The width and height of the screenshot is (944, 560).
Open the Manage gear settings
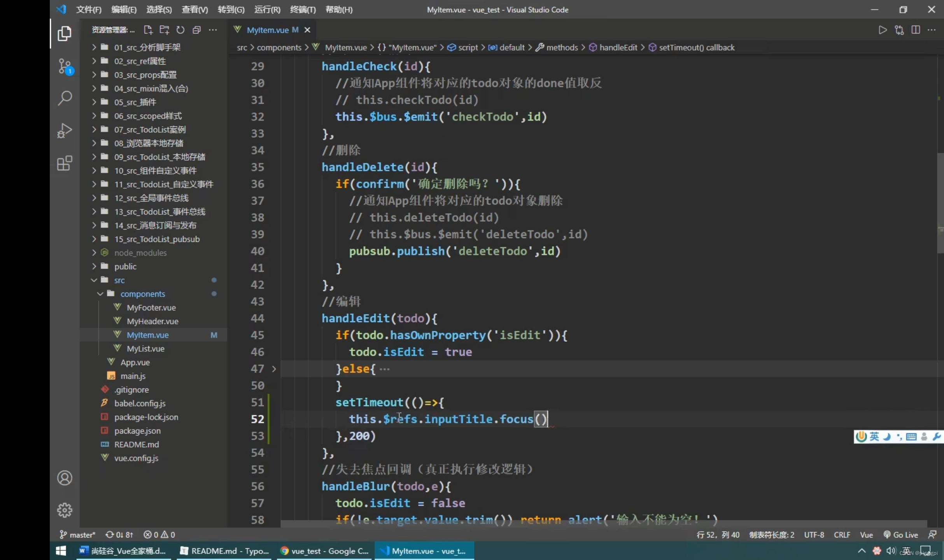point(65,510)
